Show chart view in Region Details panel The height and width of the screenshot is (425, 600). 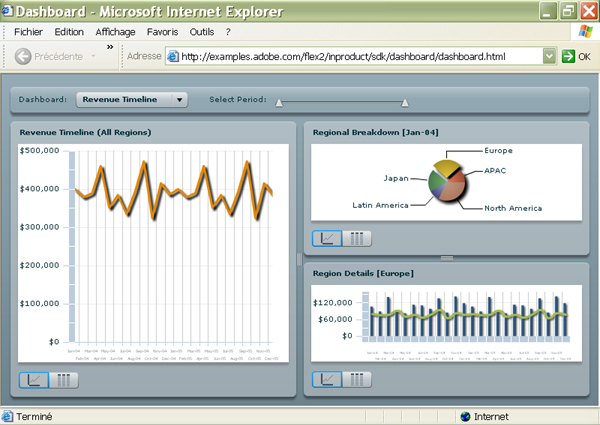[327, 379]
